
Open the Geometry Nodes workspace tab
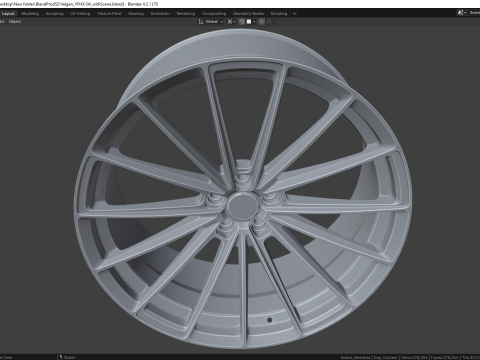pyautogui.click(x=248, y=14)
